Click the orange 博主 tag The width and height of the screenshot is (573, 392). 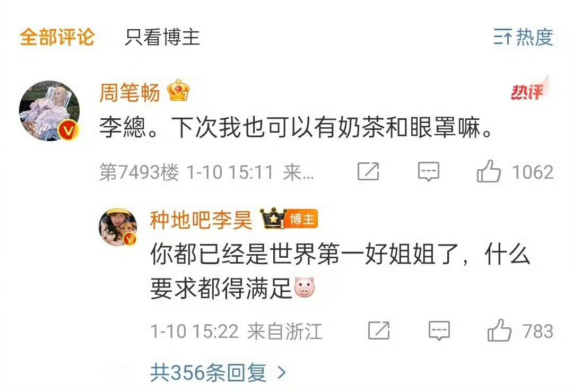[301, 219]
